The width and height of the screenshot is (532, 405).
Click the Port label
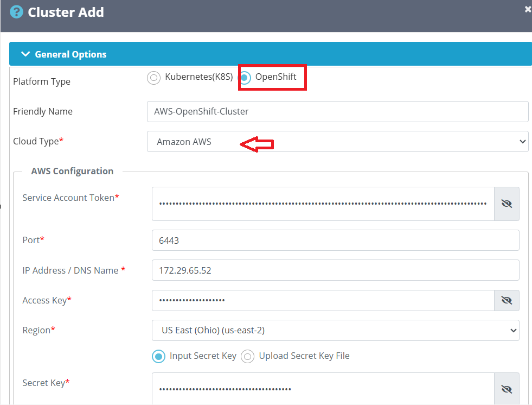coord(33,240)
